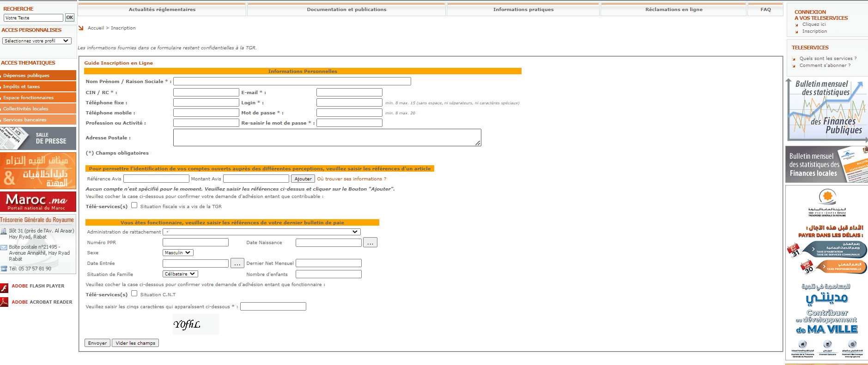Open the Actualités réglementaires menu

pos(162,10)
